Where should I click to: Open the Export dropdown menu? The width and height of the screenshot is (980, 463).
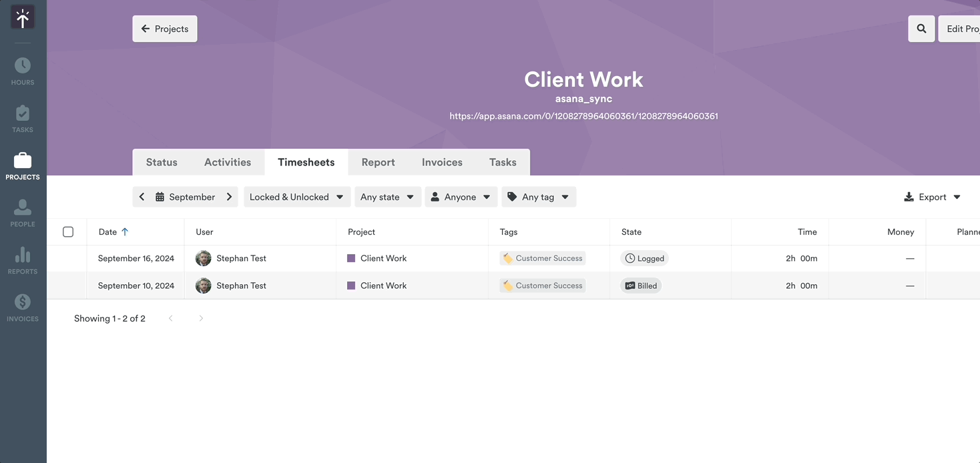tap(932, 197)
